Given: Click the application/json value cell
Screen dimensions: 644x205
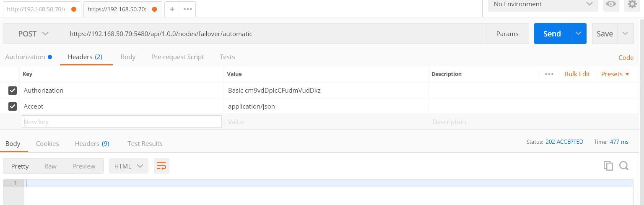Looking at the screenshot, I should coord(326,106).
